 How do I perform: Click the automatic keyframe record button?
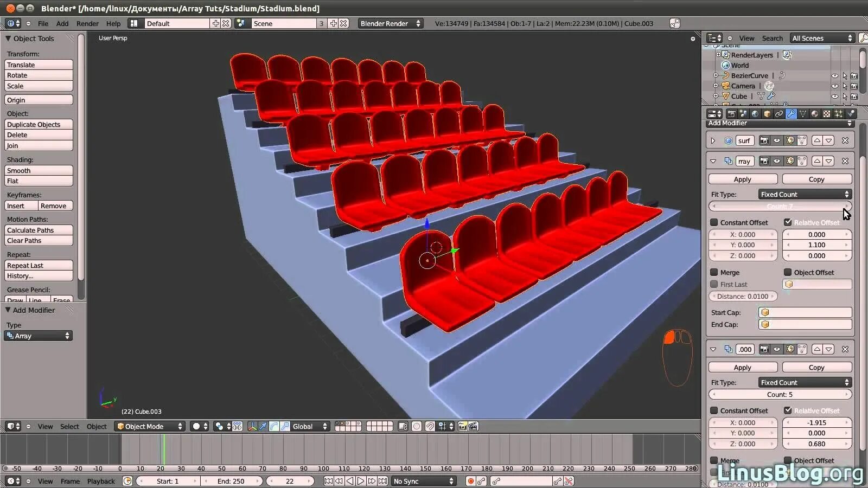click(x=471, y=481)
